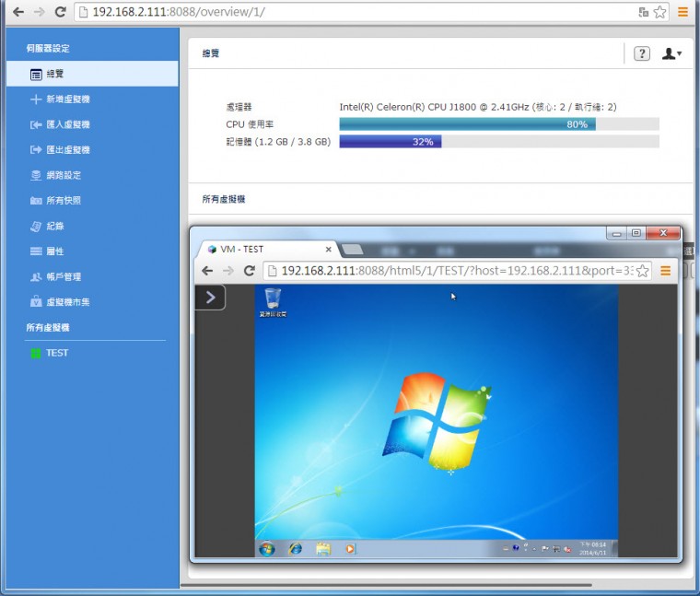Open 網路設定 network settings
Image resolution: width=700 pixels, height=596 pixels.
[63, 175]
